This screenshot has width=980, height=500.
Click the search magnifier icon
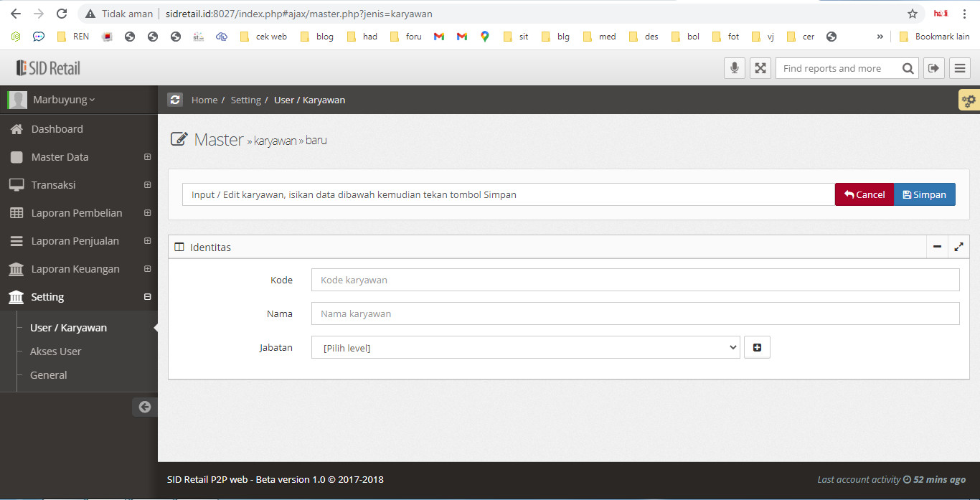908,68
